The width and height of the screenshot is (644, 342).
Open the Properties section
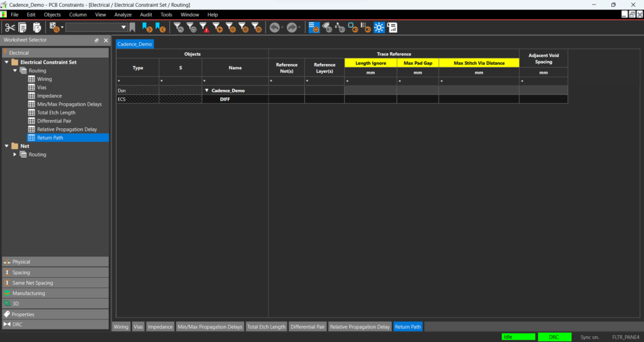tap(55, 314)
